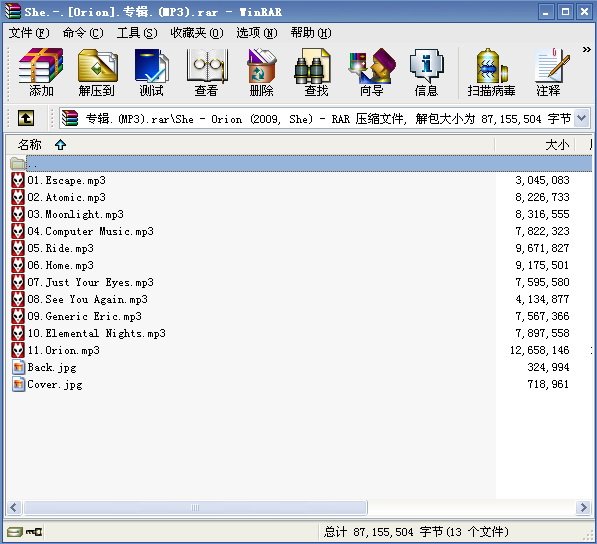Click the size value 718,961

click(548, 384)
